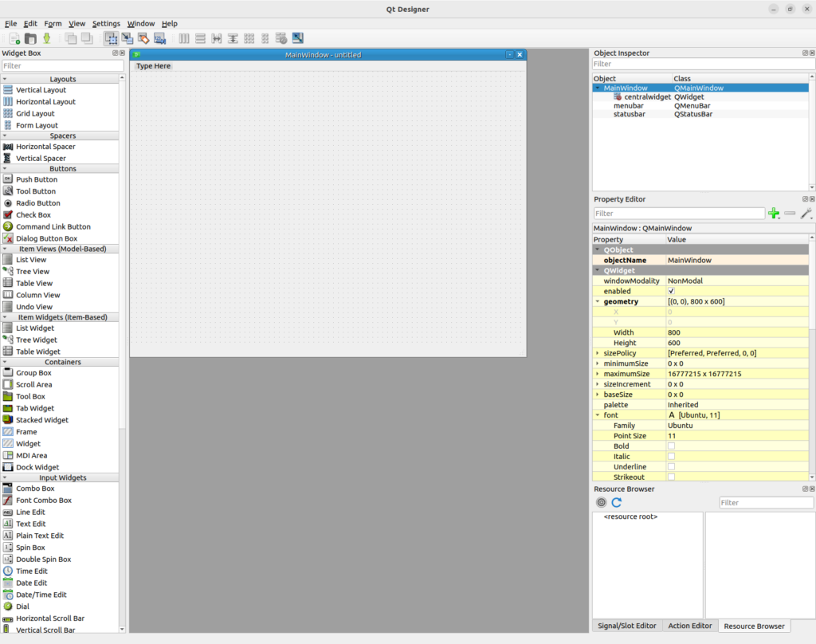Click Lay Out in Form Layout icon
This screenshot has height=644, width=816.
(x=265, y=38)
